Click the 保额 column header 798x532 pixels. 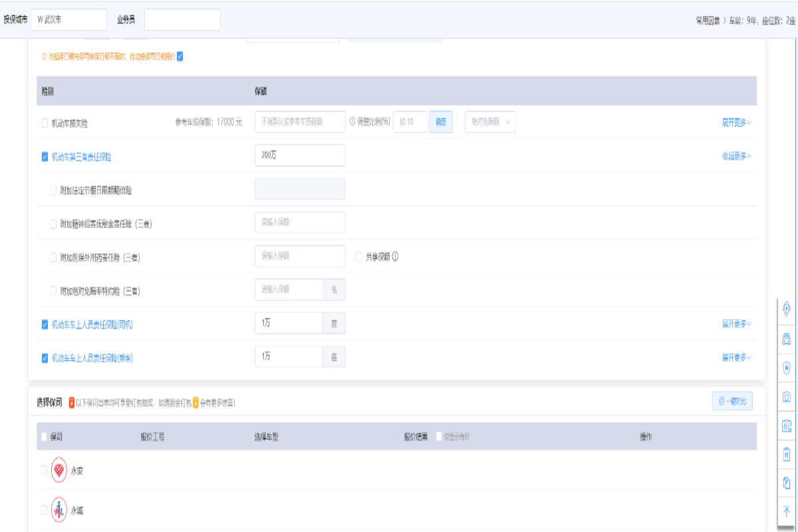click(x=261, y=91)
